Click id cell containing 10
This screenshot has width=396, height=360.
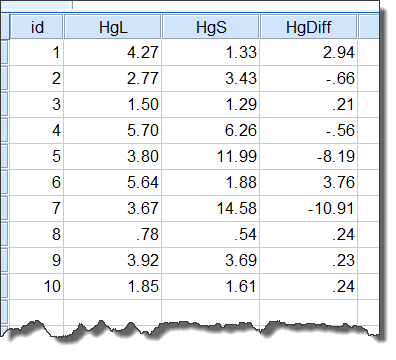point(37,286)
